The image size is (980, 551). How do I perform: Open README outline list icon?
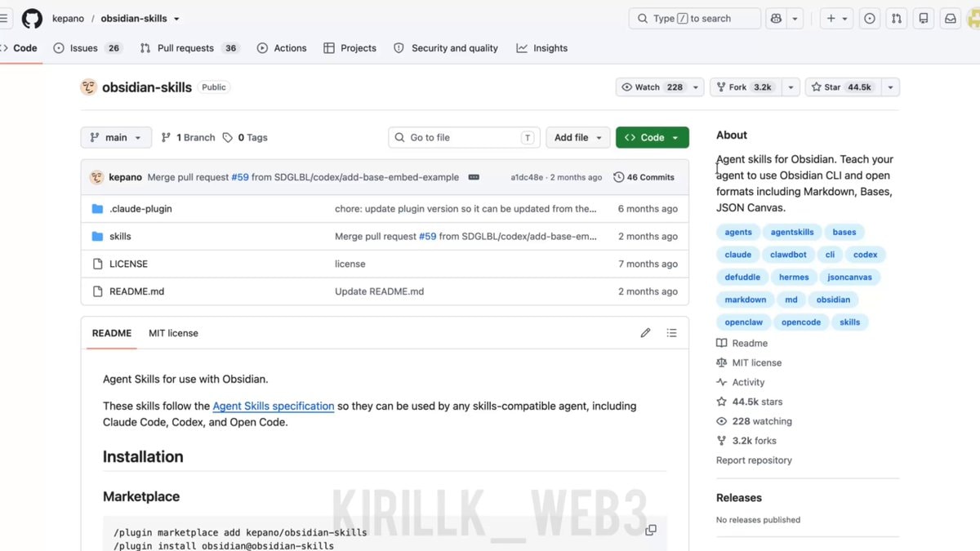coord(671,333)
